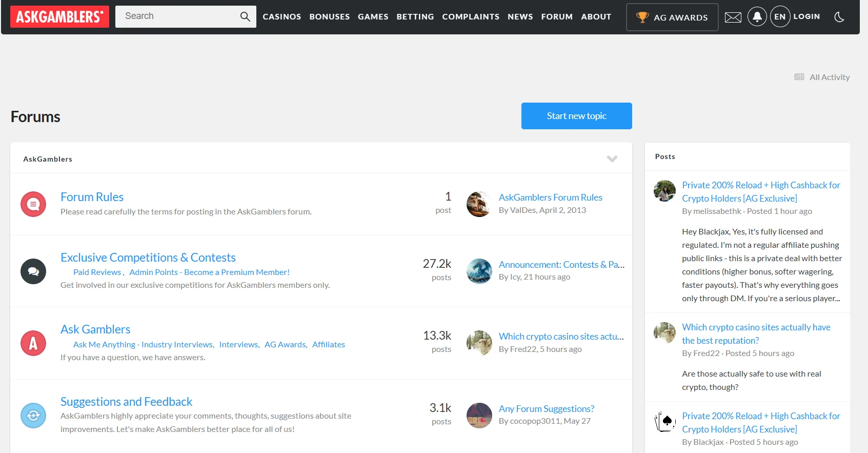Screen dimensions: 868x453
Task: Click the Forum Rules red icon
Action: (x=33, y=204)
